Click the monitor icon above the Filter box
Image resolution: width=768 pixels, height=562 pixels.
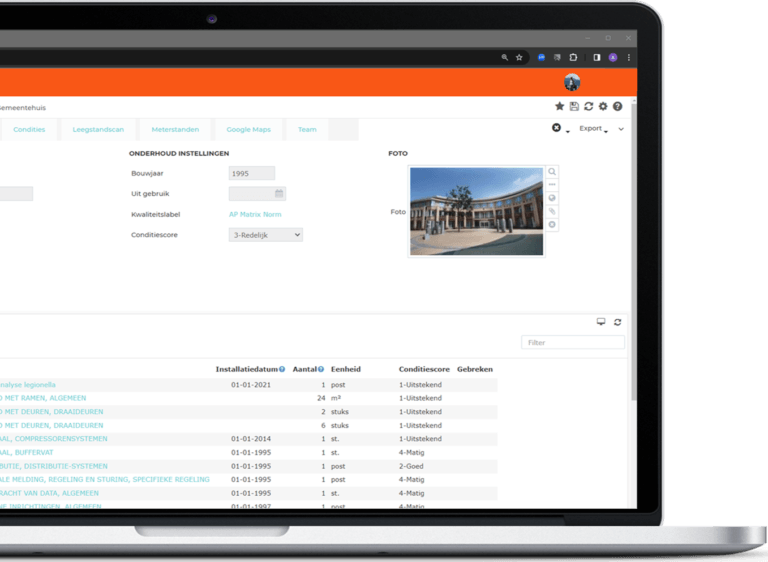pos(601,322)
